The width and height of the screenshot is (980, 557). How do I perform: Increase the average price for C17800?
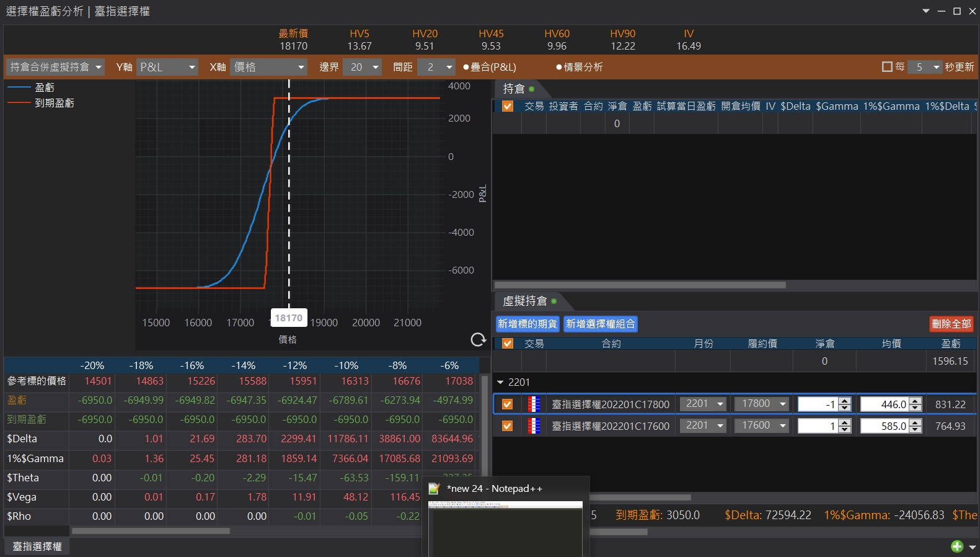pyautogui.click(x=916, y=401)
